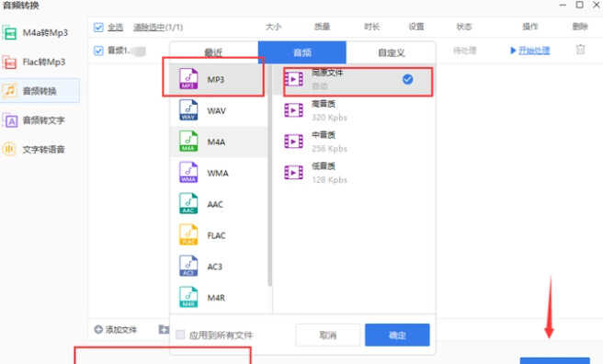The image size is (614, 364).
Task: Select the 低音质 128 Kbps option
Action: pos(354,173)
